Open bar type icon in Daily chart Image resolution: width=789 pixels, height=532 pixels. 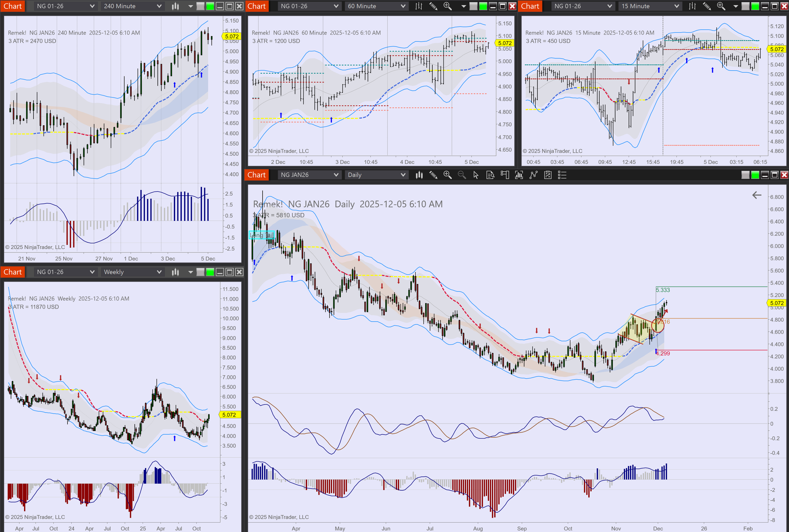pos(419,175)
